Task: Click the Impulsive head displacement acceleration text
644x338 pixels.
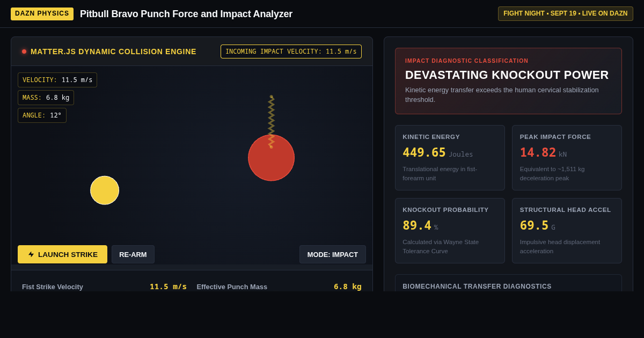Action: point(560,246)
